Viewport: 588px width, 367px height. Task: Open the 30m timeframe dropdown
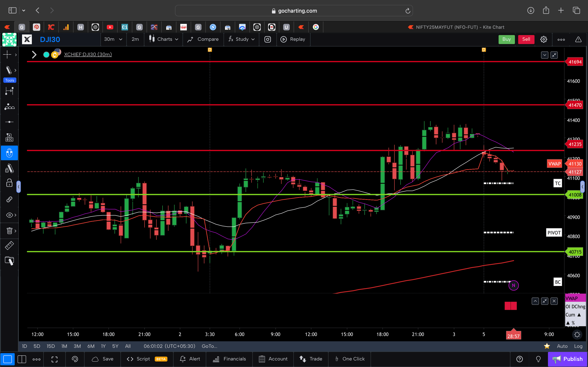pyautogui.click(x=113, y=39)
